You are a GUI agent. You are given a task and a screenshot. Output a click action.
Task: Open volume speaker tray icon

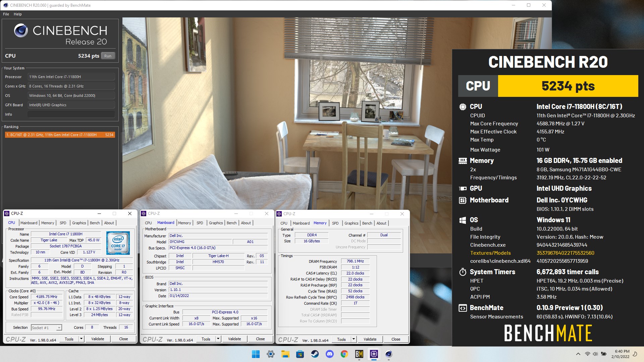tap(595, 354)
